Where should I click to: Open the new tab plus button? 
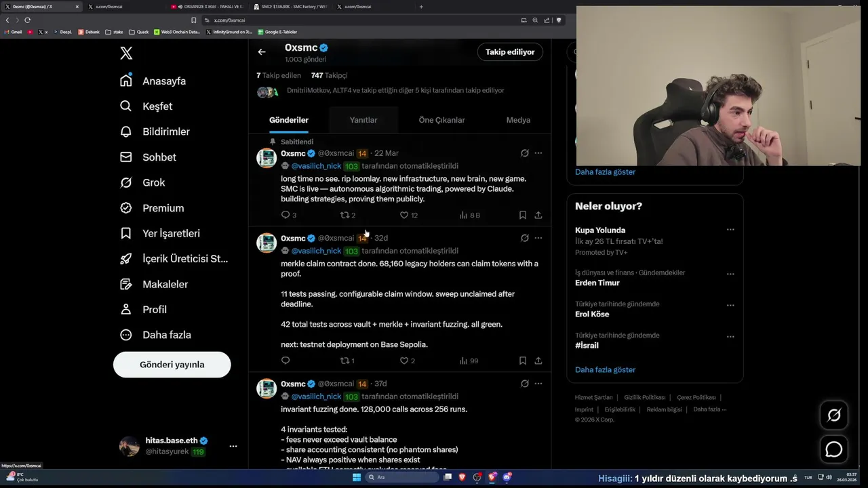(421, 7)
